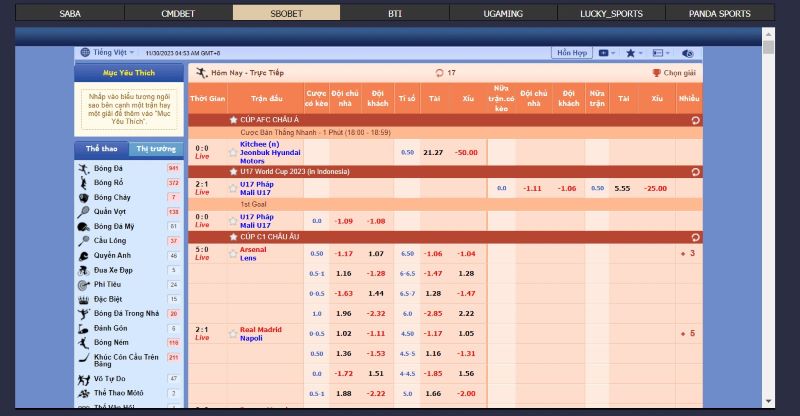Click the trophy icon by Chọn giải
The height and width of the screenshot is (416, 800).
point(656,73)
